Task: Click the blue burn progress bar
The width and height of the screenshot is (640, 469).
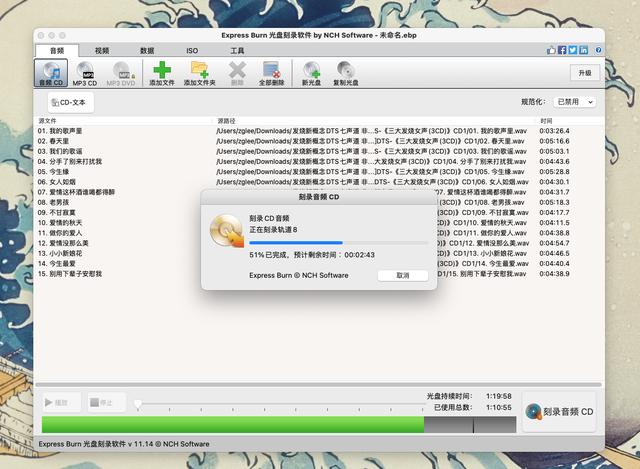Action: tap(339, 243)
